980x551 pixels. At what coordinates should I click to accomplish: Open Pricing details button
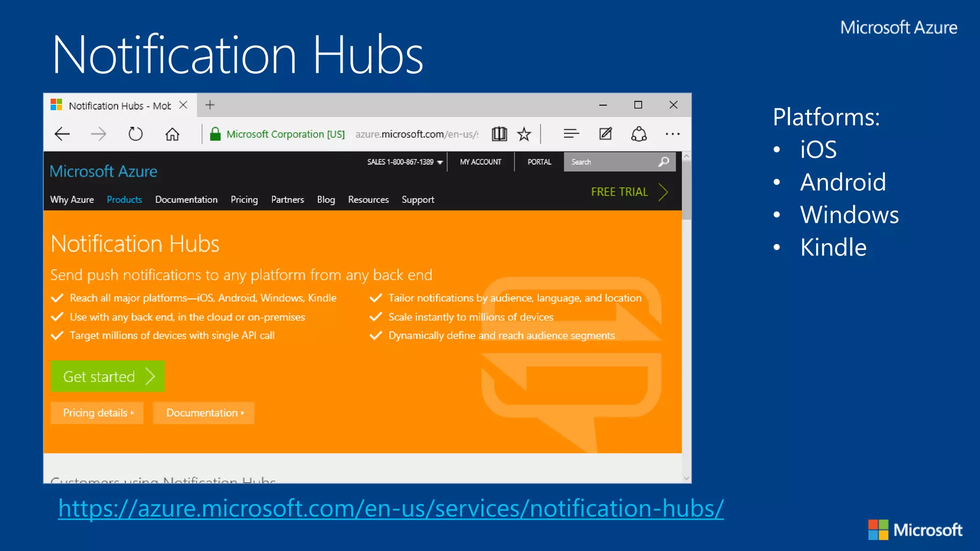(97, 413)
